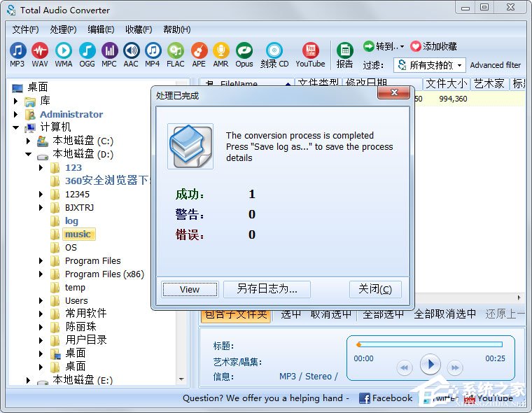Fast-forward the audio preview
The image size is (532, 413).
pyautogui.click(x=455, y=367)
